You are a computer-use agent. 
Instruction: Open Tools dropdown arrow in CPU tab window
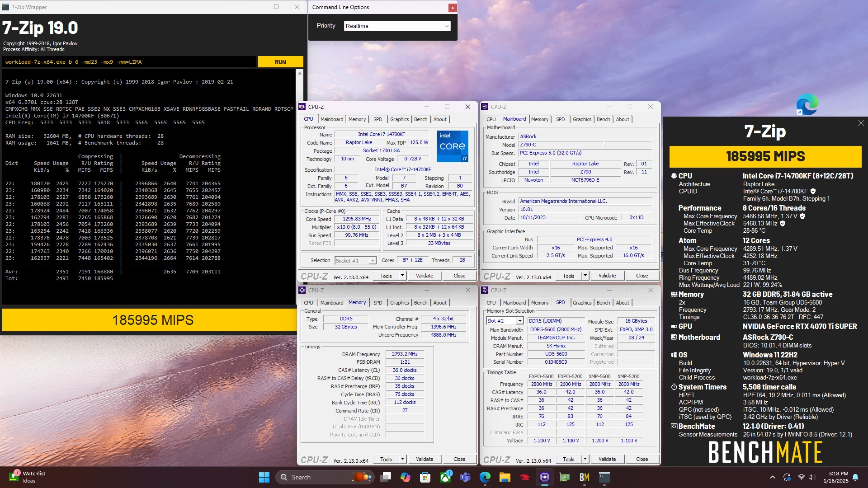point(402,276)
